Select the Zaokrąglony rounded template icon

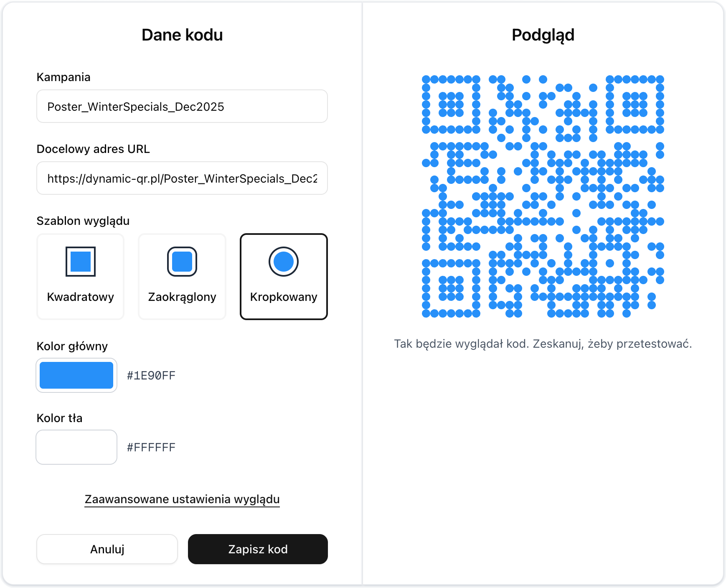click(182, 262)
